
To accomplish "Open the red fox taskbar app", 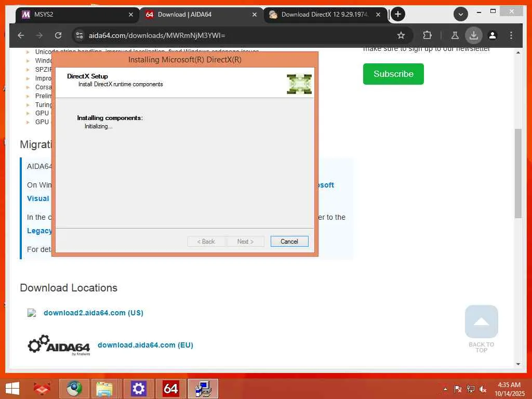I will [42, 389].
